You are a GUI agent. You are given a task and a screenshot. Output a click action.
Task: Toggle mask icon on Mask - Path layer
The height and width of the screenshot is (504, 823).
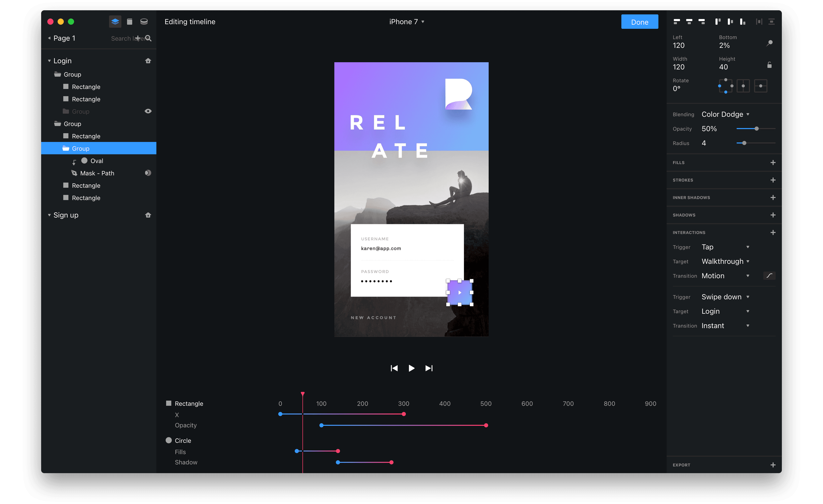point(148,173)
